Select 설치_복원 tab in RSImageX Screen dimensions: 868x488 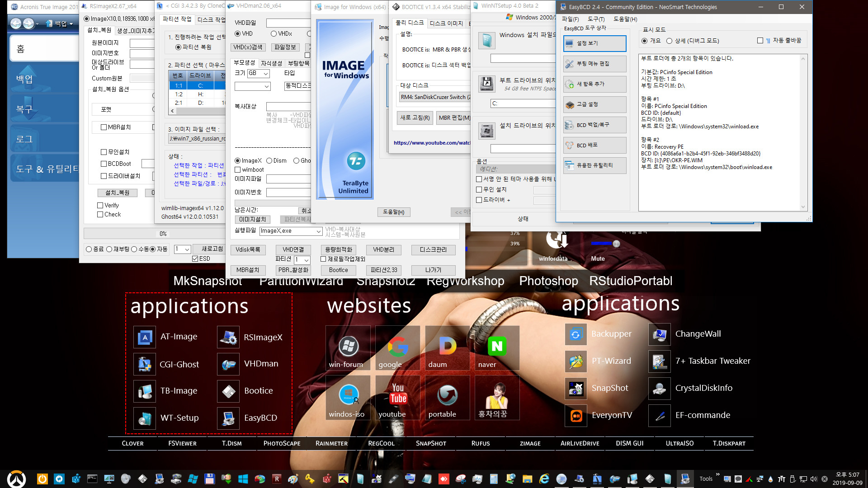click(x=99, y=30)
